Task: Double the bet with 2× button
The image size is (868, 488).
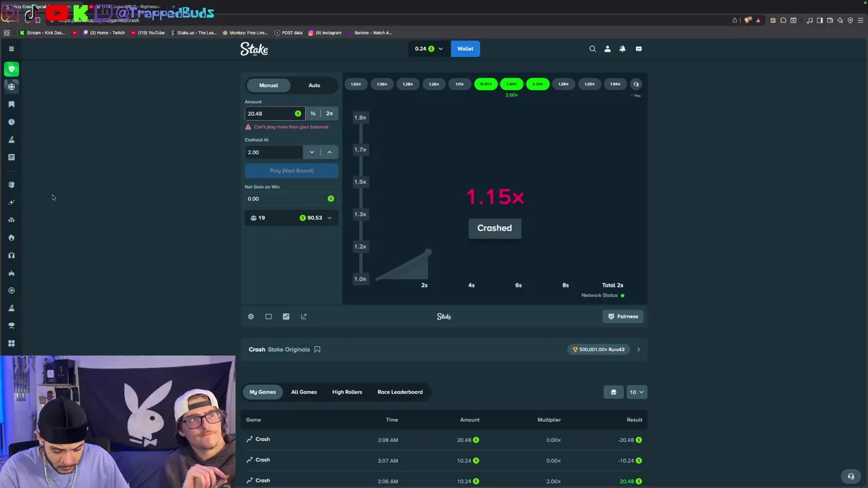Action: tap(330, 113)
